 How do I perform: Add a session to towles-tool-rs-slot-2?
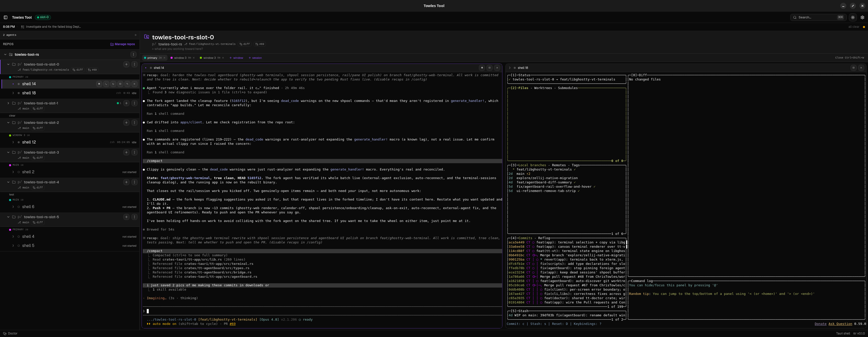point(126,123)
